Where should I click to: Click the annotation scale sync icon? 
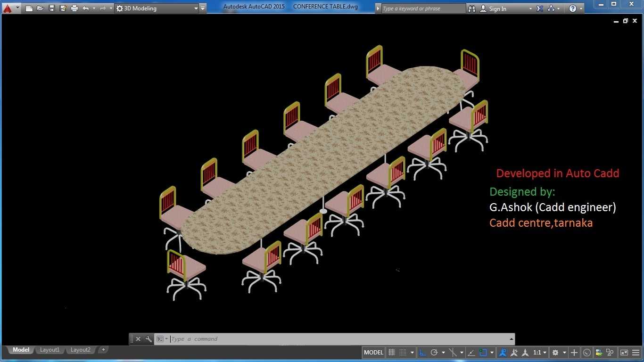[x=525, y=352]
